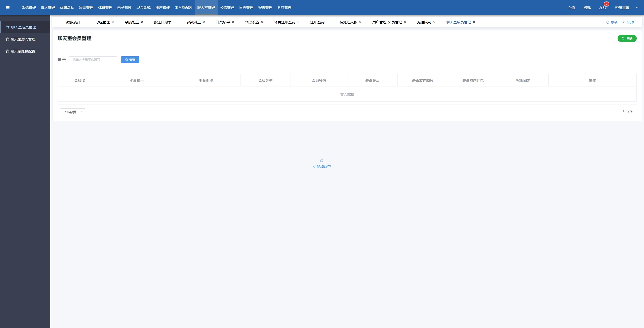Click the hamburger menu icon

(8, 8)
